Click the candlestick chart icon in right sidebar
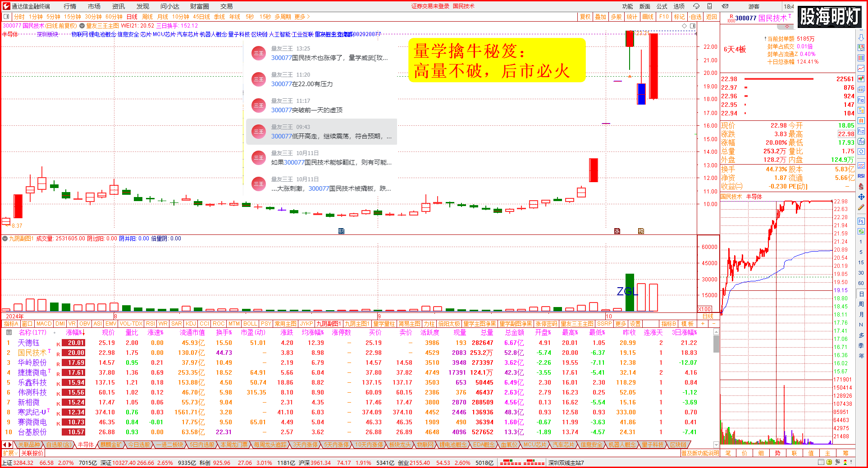The width and height of the screenshot is (868, 468). coord(861,79)
